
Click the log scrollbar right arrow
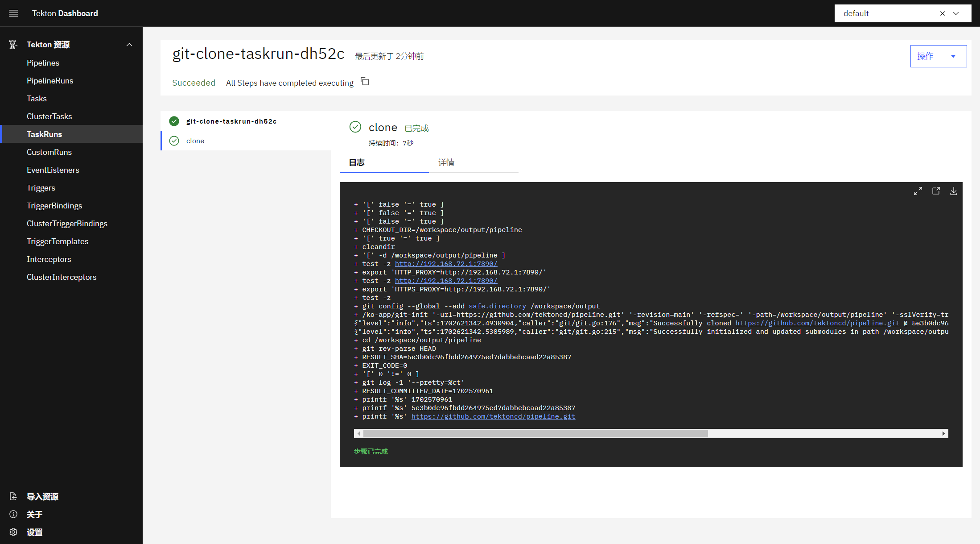tap(943, 433)
